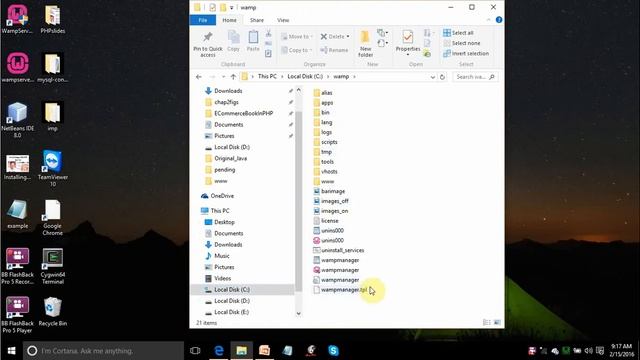The width and height of the screenshot is (640, 360).
Task: Click Invert selection in ribbon
Action: coord(466,53)
